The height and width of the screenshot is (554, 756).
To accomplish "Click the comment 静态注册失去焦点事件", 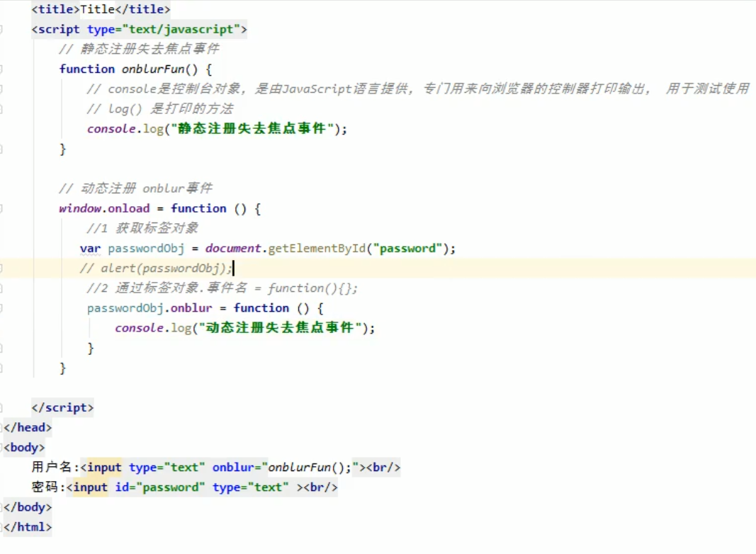I will point(139,49).
